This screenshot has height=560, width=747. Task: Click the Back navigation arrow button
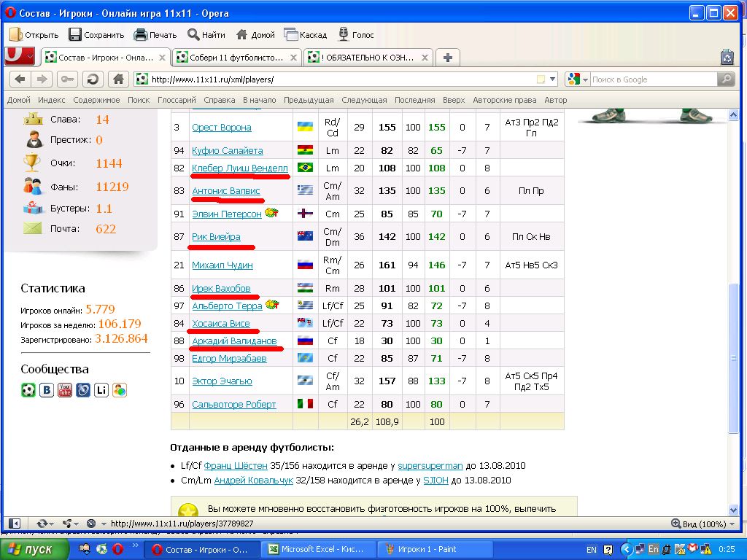20,79
